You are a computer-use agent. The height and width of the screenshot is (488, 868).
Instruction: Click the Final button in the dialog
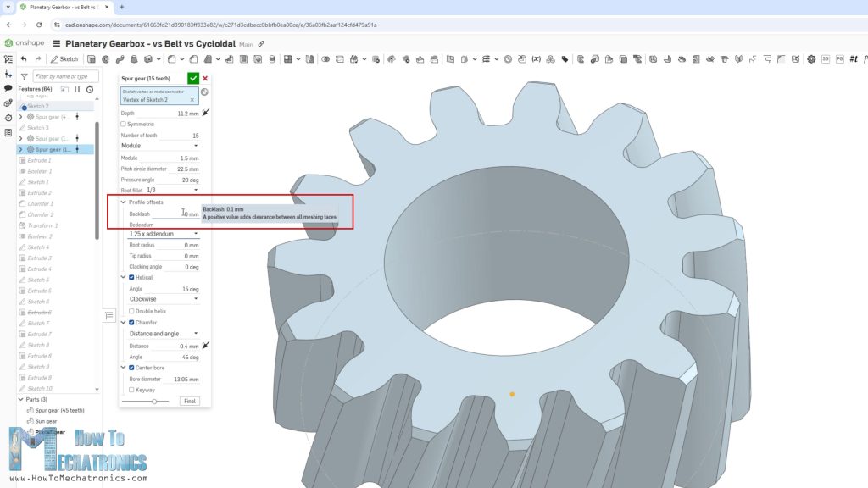pos(191,401)
